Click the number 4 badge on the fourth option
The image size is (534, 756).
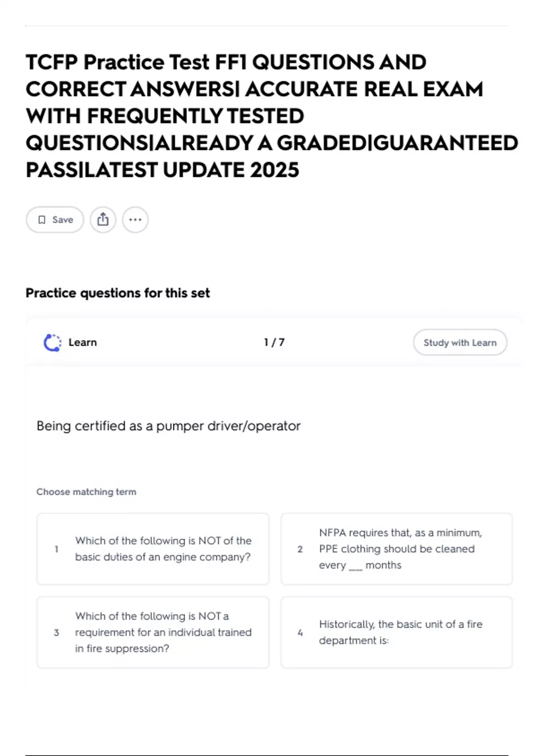pyautogui.click(x=300, y=632)
